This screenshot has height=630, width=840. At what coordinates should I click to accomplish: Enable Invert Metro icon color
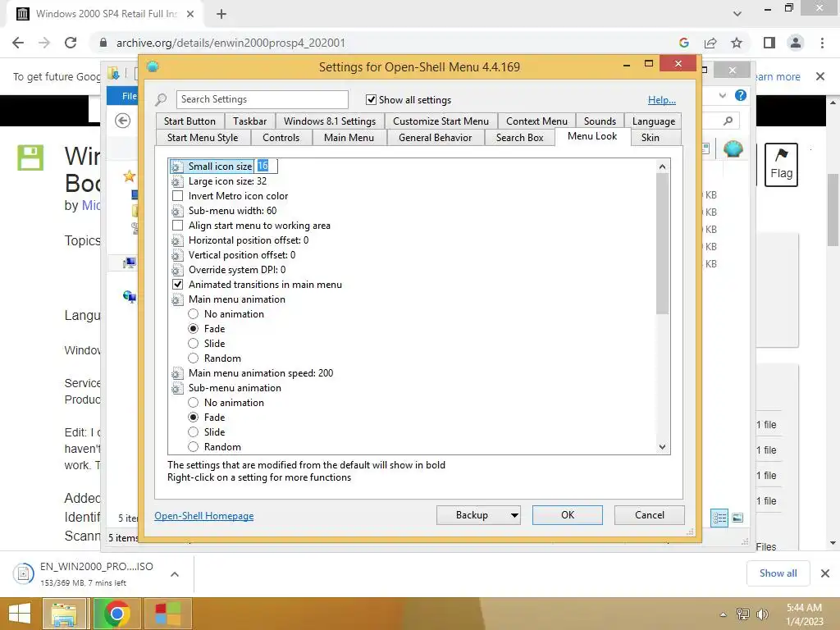tap(177, 196)
